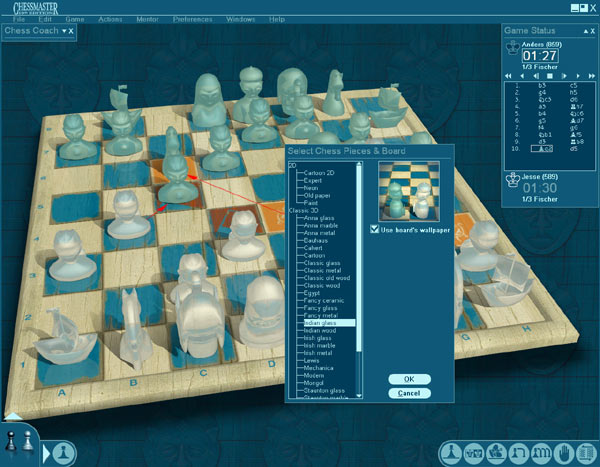Screen dimensions: 600x467
Task: Open the Game menu
Action: pos(75,20)
